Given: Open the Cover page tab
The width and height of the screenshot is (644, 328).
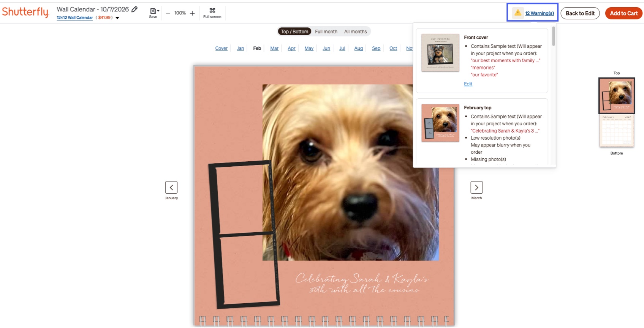Looking at the screenshot, I should pyautogui.click(x=222, y=48).
